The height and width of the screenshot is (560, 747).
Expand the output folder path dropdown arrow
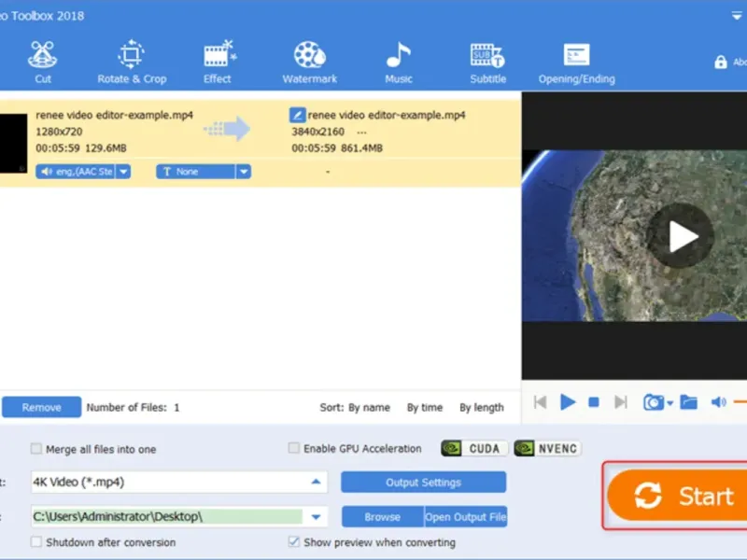click(316, 517)
